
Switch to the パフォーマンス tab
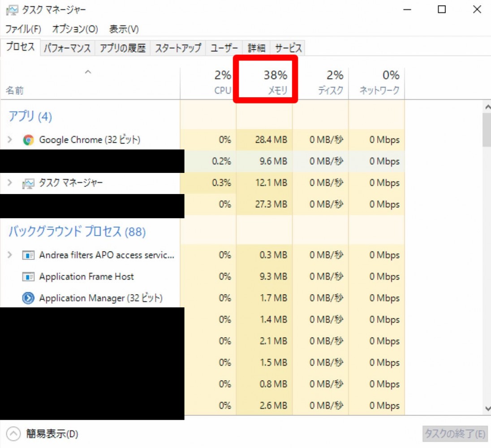coord(67,48)
